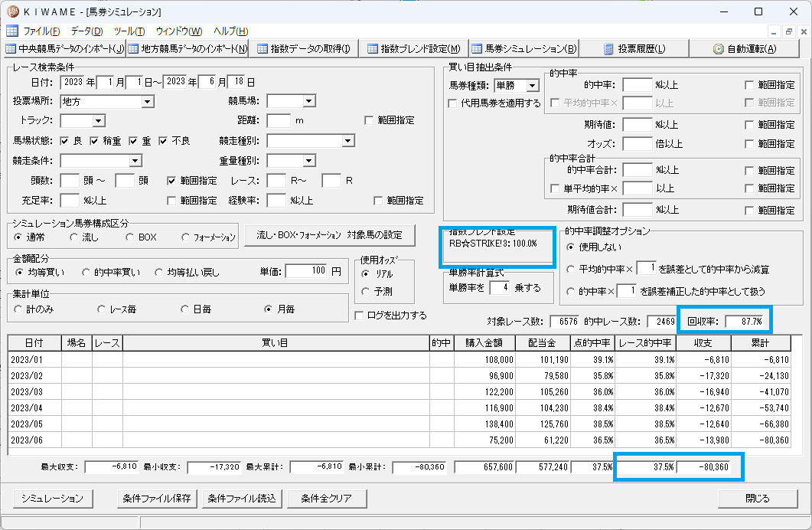Open the ウィンドウ menu
Viewport: 812px width, 530px height.
click(x=178, y=31)
